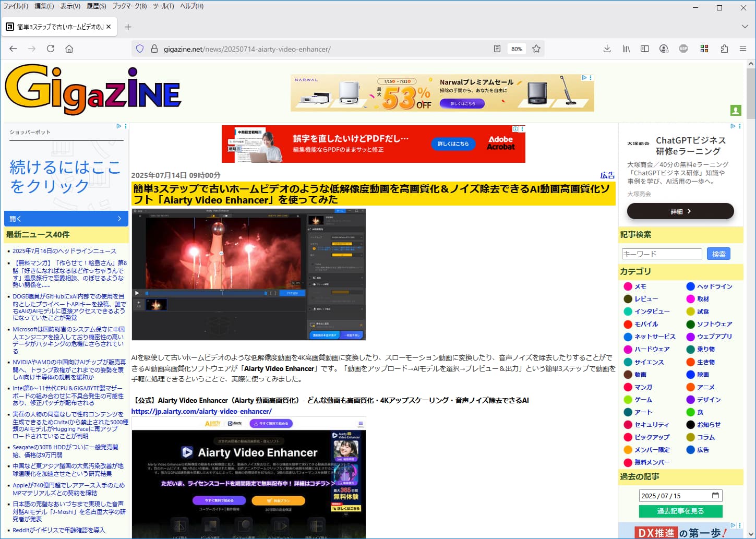Open the ヘルプ menu
756x539 pixels.
[x=191, y=6]
